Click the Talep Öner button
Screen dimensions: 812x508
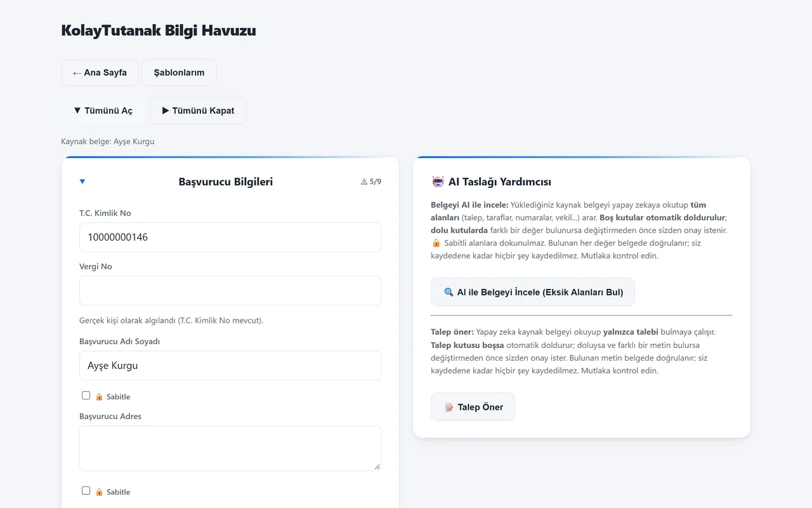click(473, 407)
